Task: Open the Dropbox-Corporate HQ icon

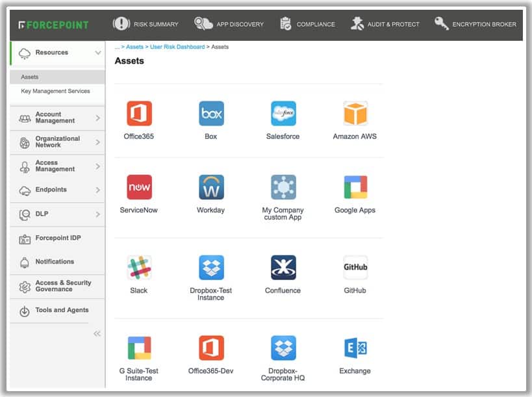Action: click(x=283, y=348)
